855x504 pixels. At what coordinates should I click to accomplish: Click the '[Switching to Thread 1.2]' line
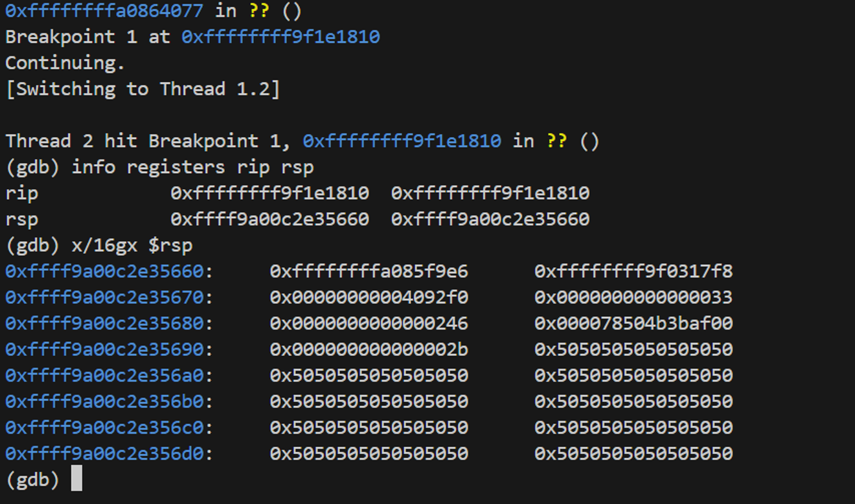point(143,88)
